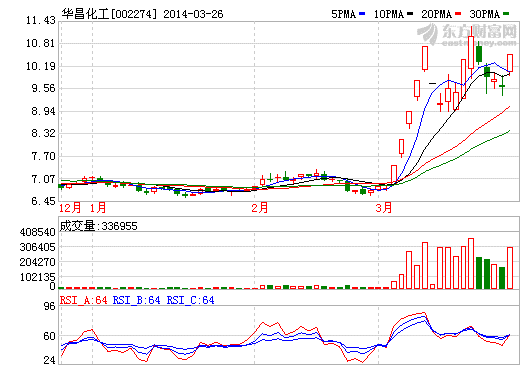520x365 pixels.
Task: Click the 10.81 price axis label
Action: [x=41, y=43]
